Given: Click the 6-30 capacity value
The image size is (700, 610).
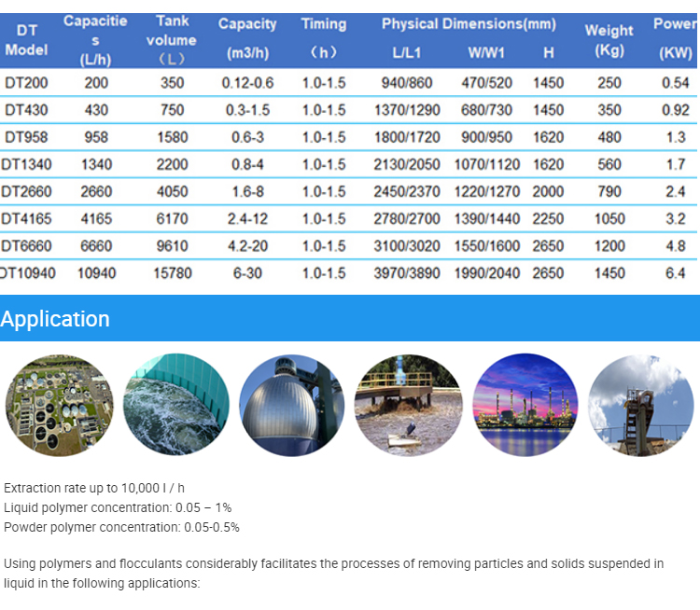Looking at the screenshot, I should (247, 273).
